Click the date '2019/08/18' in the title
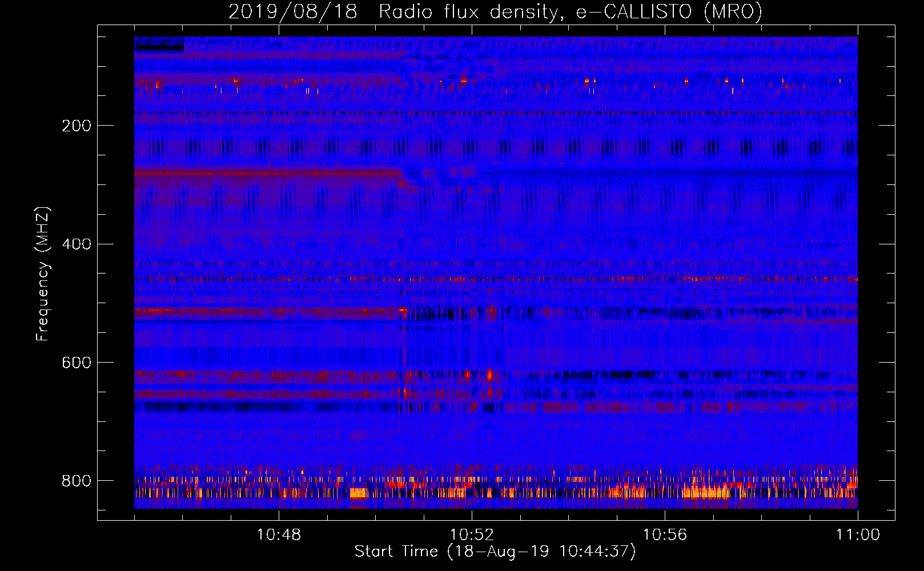Viewport: 924px width, 571px height. [x=293, y=12]
